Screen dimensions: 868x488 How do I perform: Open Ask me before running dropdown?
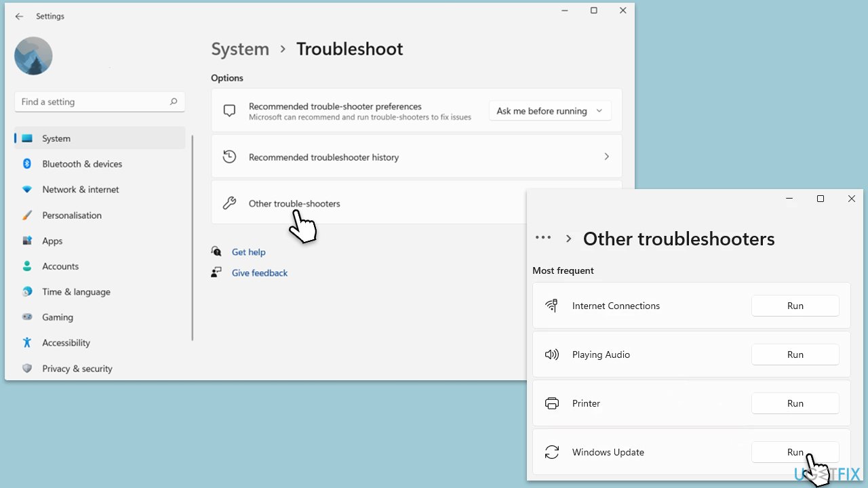(550, 111)
